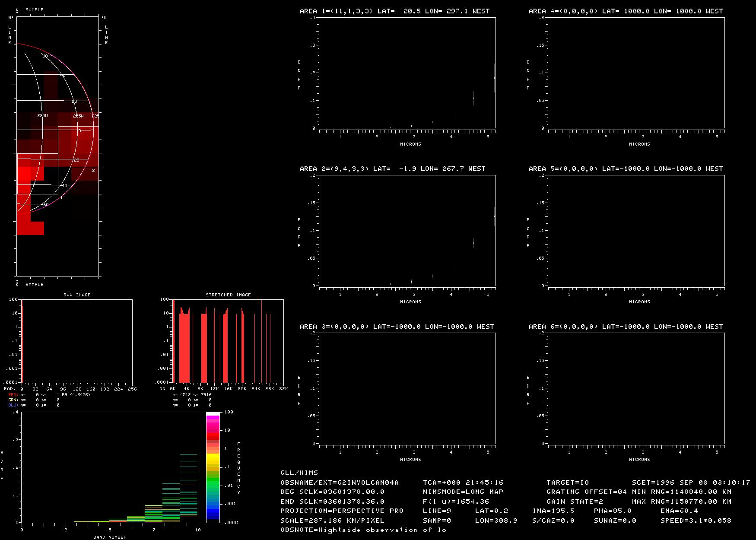This screenshot has height=540, width=756.
Task: Click the "LAT=0.2" value
Action: [x=492, y=511]
